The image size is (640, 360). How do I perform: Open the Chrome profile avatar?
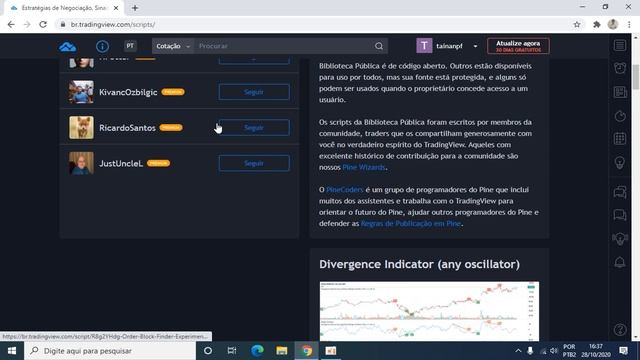pyautogui.click(x=613, y=24)
